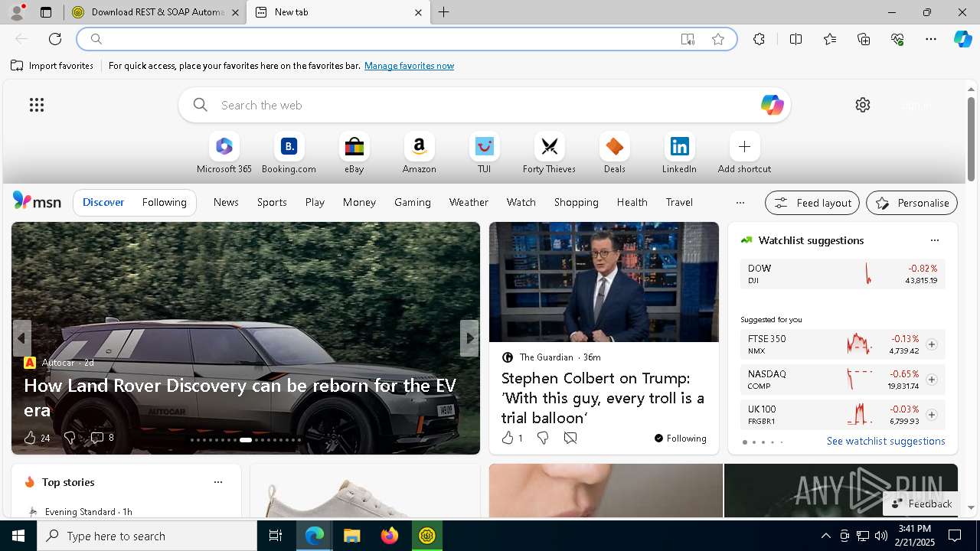Click the page vertical scrollbar
Screen dimensions: 980x551
pos(971,140)
